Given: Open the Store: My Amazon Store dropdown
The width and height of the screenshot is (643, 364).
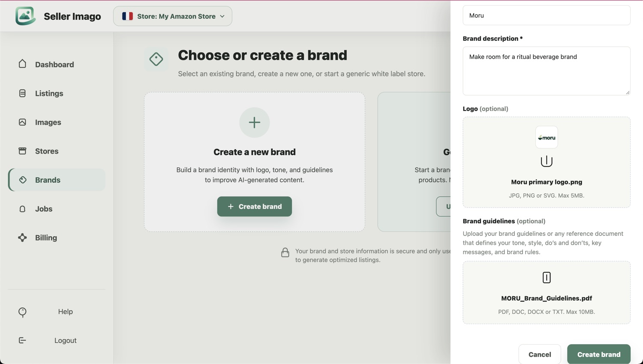Looking at the screenshot, I should [173, 16].
